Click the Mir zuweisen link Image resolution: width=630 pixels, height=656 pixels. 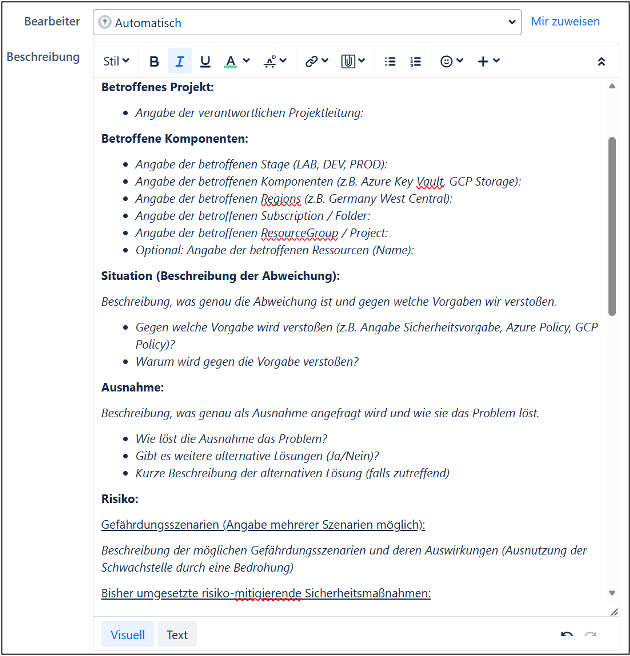coord(565,21)
